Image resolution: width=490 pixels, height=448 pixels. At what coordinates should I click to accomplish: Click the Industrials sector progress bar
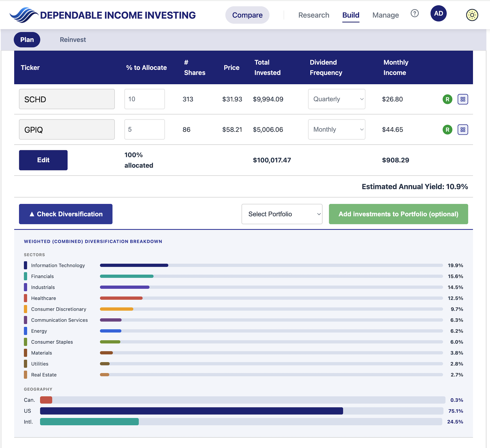[x=271, y=287]
